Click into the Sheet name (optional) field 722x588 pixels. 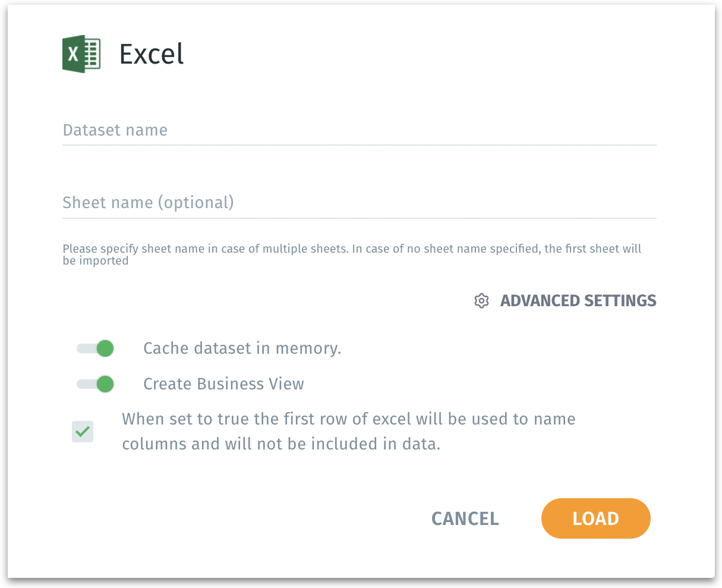359,203
